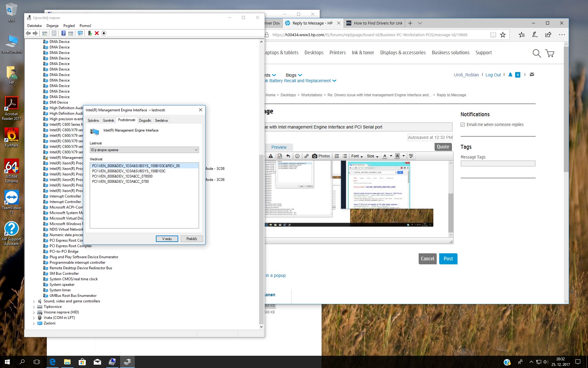Open the Windows Start menu
Screen dimensions: 588x368
point(7,362)
